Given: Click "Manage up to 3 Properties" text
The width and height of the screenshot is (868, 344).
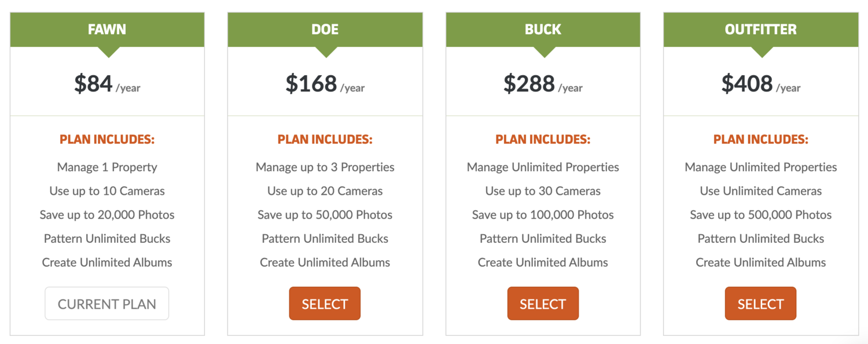Looking at the screenshot, I should coord(325,167).
